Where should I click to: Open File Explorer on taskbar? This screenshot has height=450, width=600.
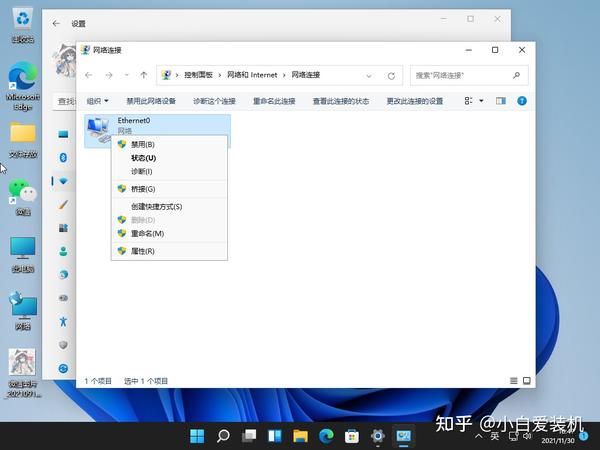coord(300,436)
